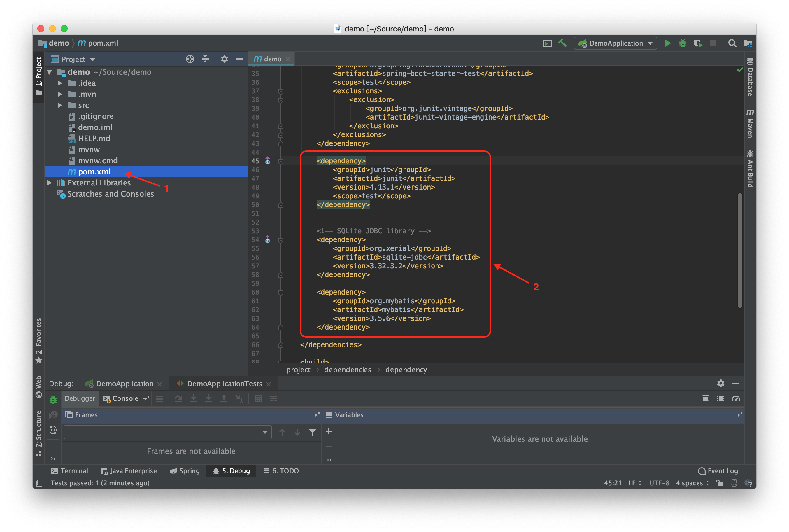Run DemoApplication with the green play icon
Screen dimensions: 789x532
tap(668, 43)
